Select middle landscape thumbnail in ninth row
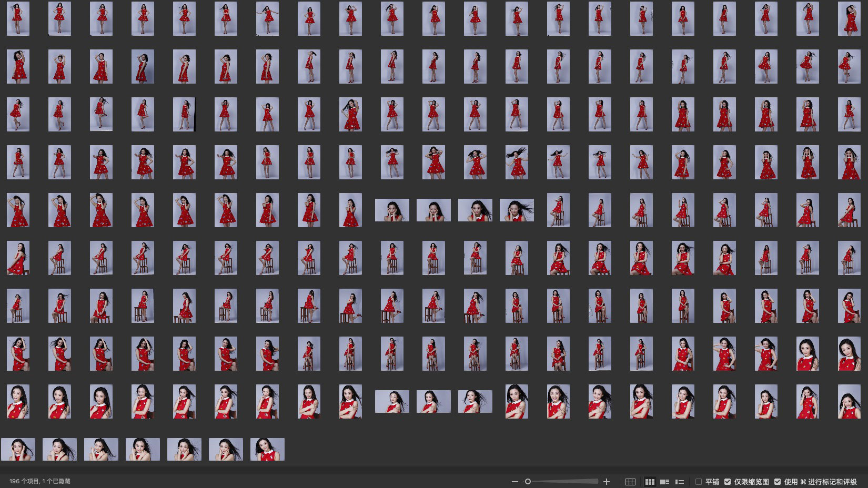 pos(433,402)
